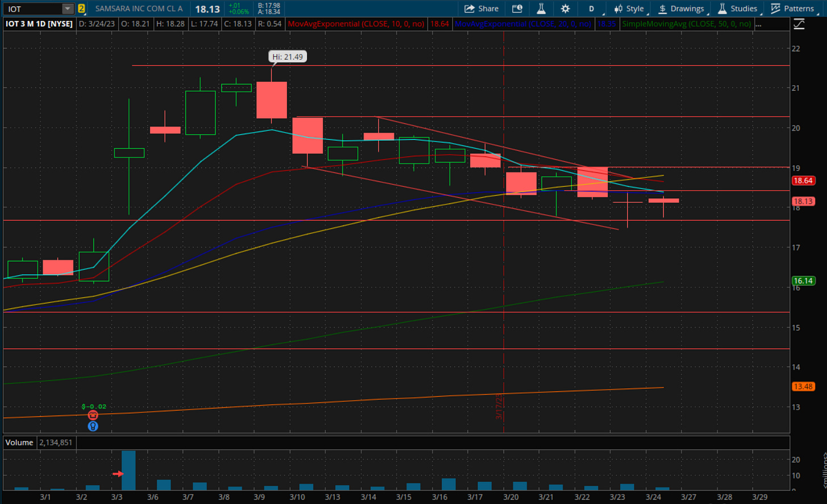The width and height of the screenshot is (827, 504).
Task: Click the 3/9 large red candle
Action: [x=272, y=100]
